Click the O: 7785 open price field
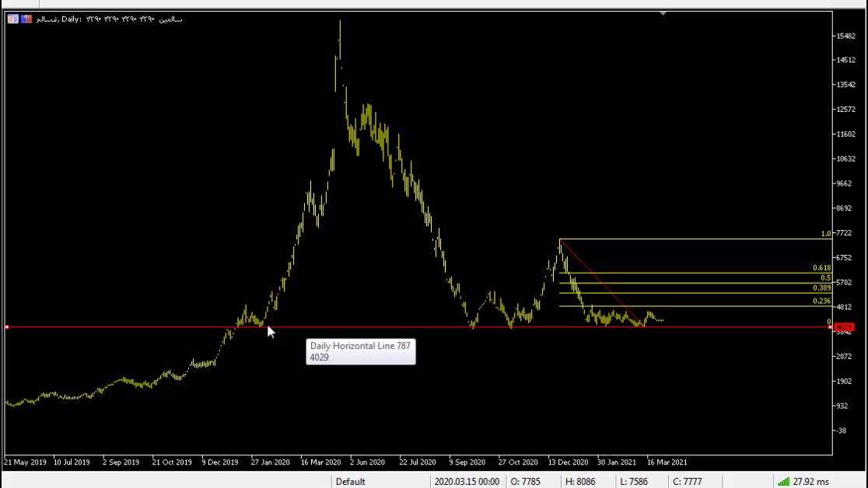868x488 pixels. click(x=526, y=482)
